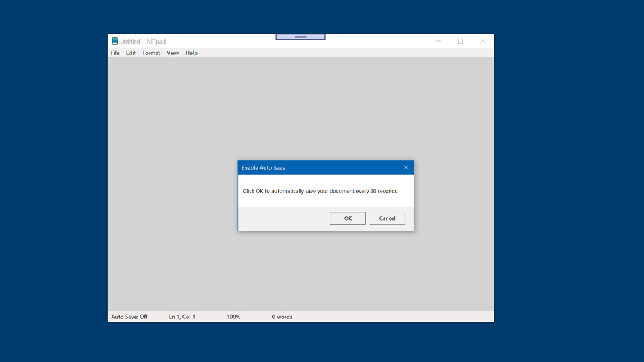Close the Enable Auto Save dialog
Image resolution: width=644 pixels, height=362 pixels.
[x=406, y=167]
